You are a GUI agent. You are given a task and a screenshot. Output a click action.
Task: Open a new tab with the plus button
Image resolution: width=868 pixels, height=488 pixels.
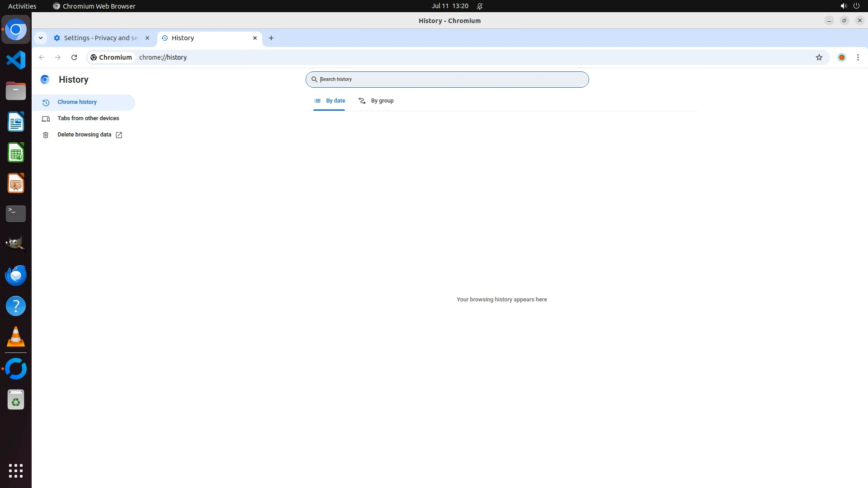271,38
